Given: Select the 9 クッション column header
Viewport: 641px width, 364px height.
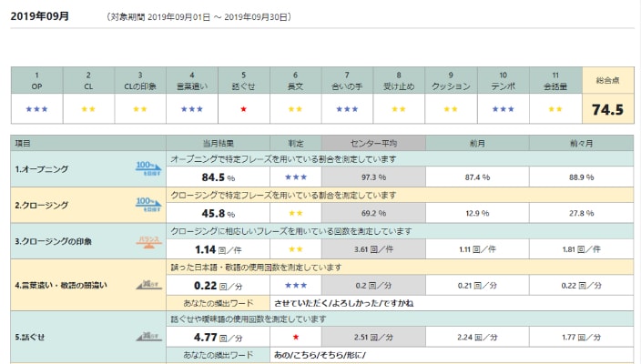Looking at the screenshot, I should (x=451, y=80).
